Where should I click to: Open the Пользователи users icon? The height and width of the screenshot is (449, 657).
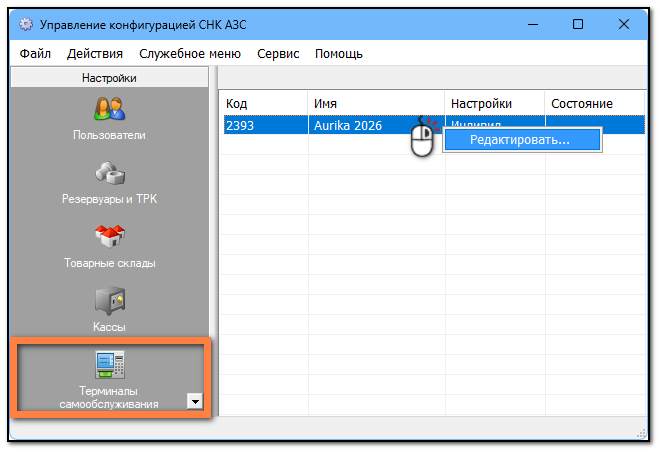pos(109,108)
